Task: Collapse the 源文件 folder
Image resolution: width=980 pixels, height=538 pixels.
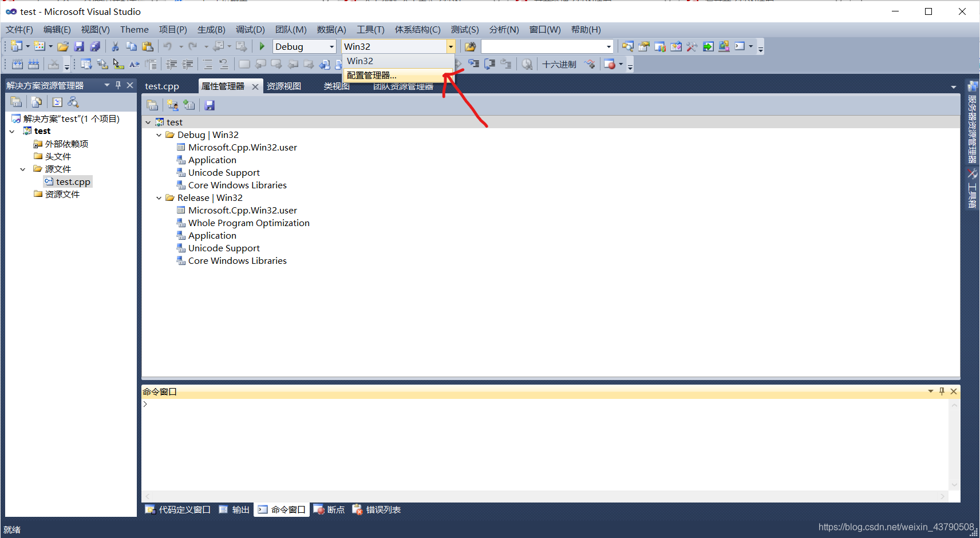Action: coord(23,169)
